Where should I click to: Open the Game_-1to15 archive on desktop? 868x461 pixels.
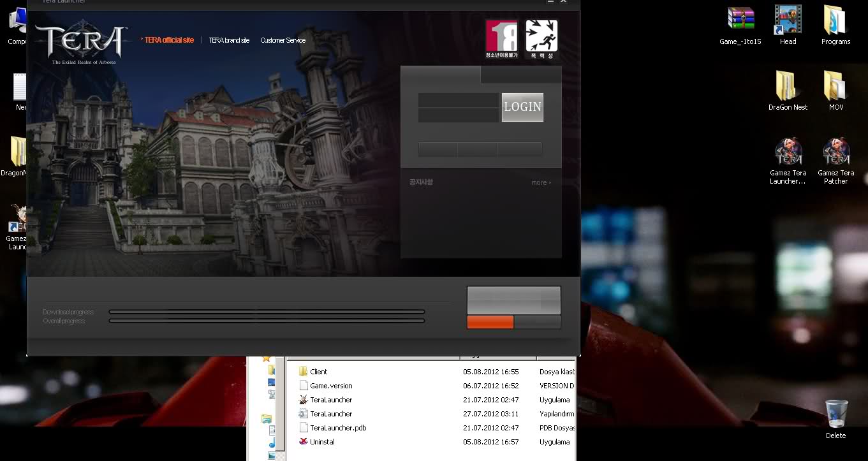[740, 26]
